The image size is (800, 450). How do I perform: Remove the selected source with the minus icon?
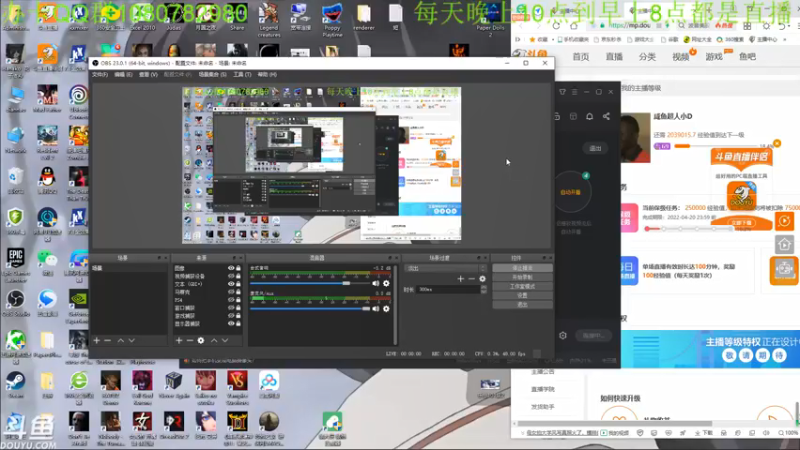click(190, 340)
